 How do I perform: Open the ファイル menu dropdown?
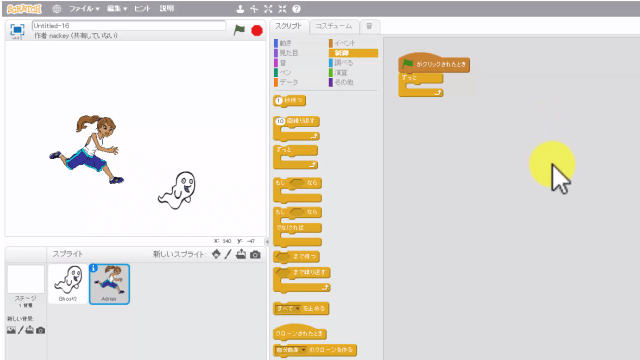coord(84,9)
